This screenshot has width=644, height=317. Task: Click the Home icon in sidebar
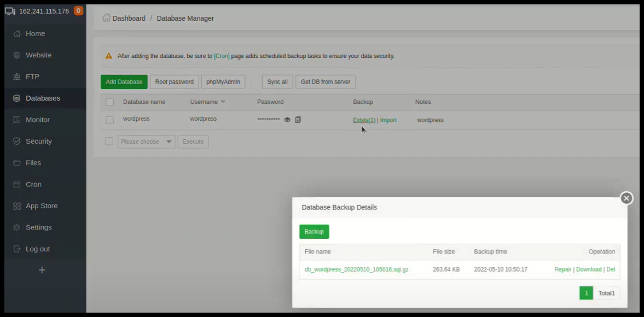point(17,34)
